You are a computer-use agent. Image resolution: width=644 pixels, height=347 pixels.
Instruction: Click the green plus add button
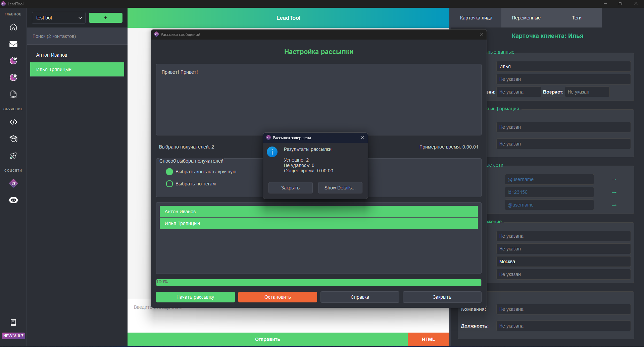(106, 18)
